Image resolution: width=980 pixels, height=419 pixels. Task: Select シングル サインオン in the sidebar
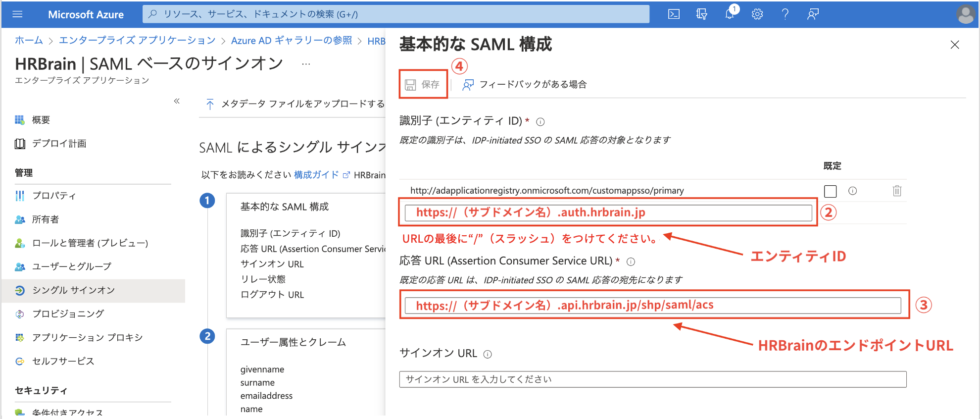[x=93, y=290]
